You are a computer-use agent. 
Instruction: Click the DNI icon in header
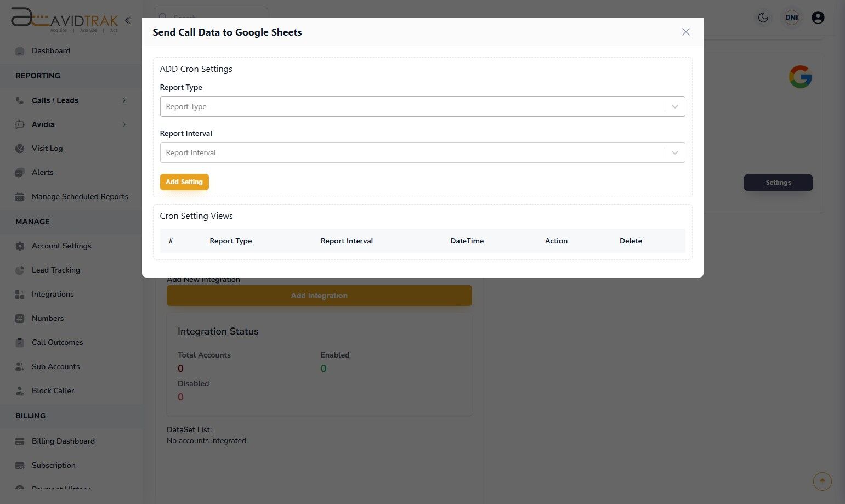coord(791,18)
